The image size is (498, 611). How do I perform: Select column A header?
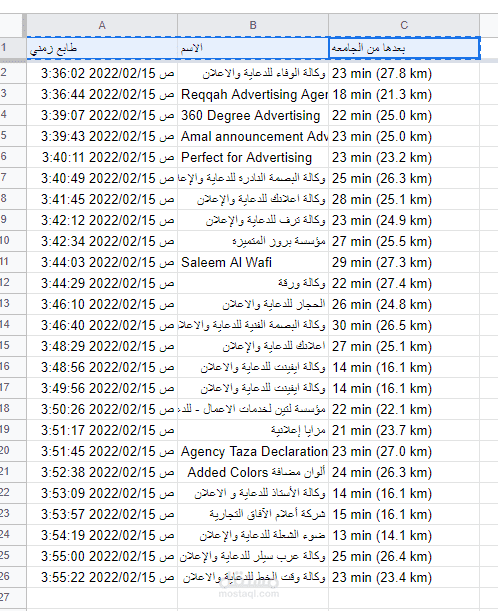102,25
